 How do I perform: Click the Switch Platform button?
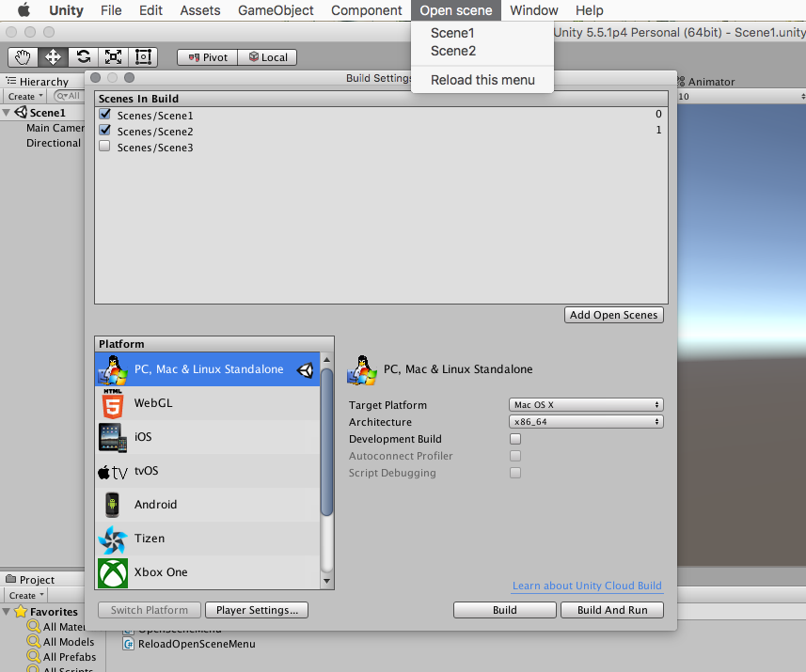pos(150,610)
